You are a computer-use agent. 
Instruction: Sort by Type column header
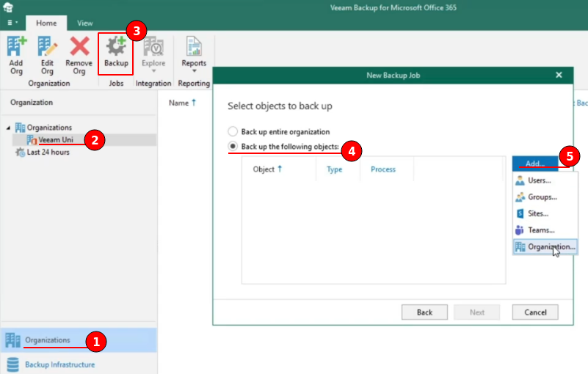[x=335, y=169]
